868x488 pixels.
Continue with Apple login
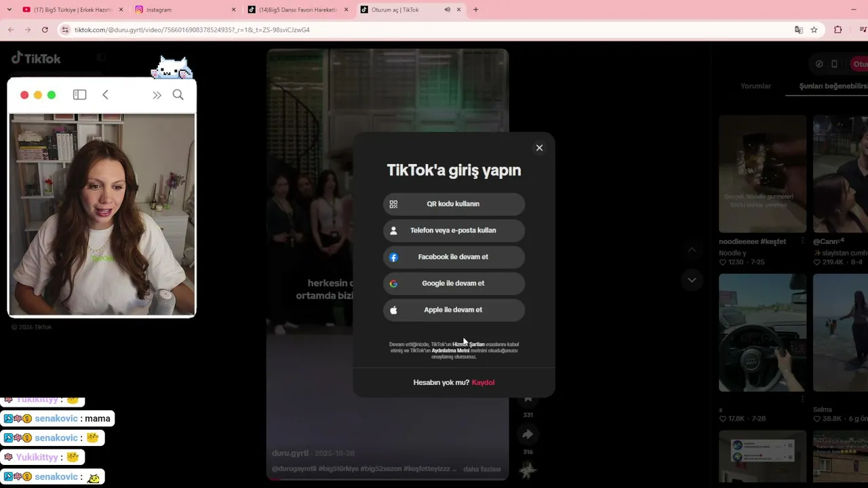(x=454, y=310)
